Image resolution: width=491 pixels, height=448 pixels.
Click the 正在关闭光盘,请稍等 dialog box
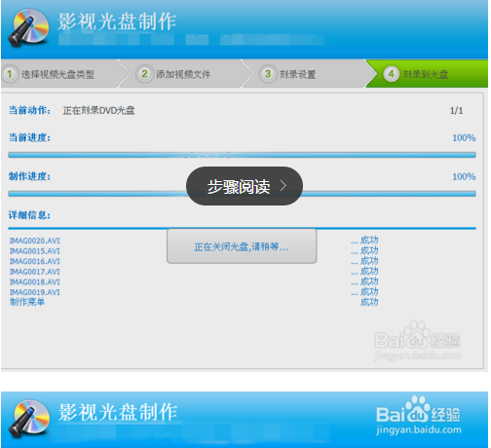pos(242,246)
